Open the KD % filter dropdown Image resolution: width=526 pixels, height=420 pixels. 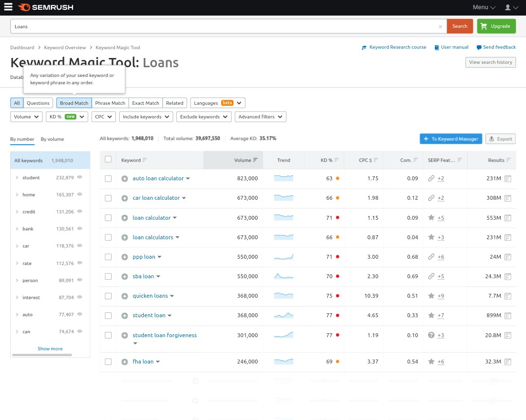(x=67, y=117)
